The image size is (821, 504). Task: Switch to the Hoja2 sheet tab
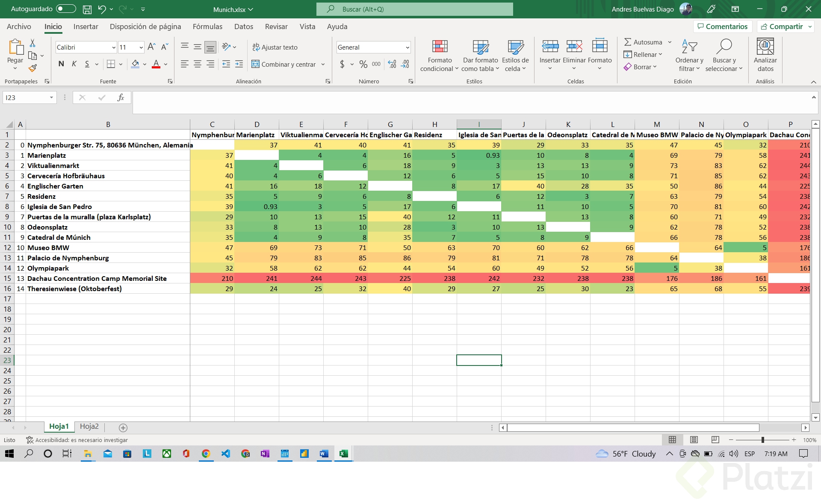point(89,426)
